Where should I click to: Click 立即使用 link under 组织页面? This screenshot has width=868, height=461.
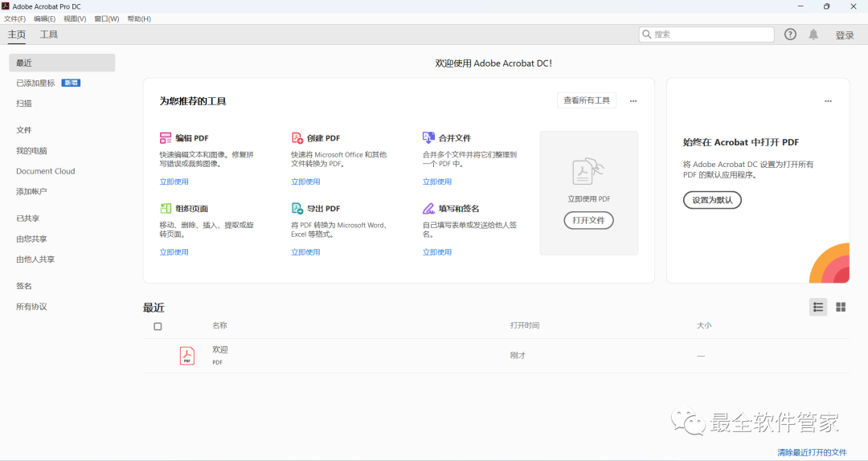tap(174, 252)
